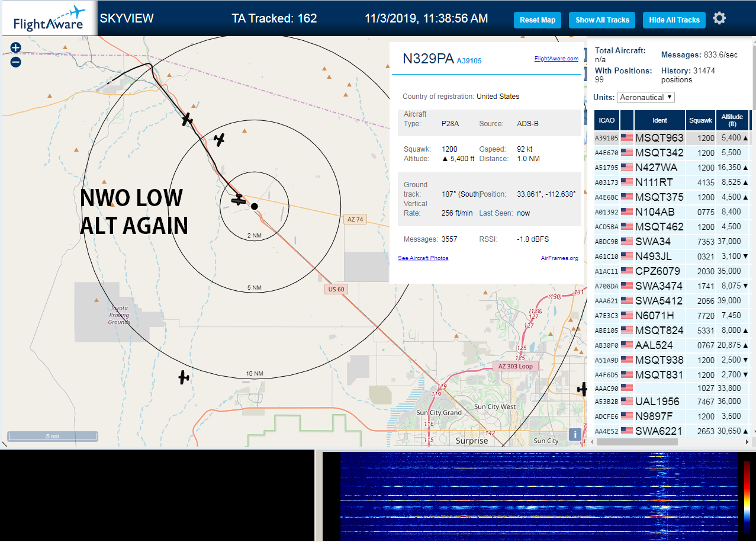Click US flag in MSQT963 row
Screen dimensions: 756x542
pyautogui.click(x=627, y=138)
